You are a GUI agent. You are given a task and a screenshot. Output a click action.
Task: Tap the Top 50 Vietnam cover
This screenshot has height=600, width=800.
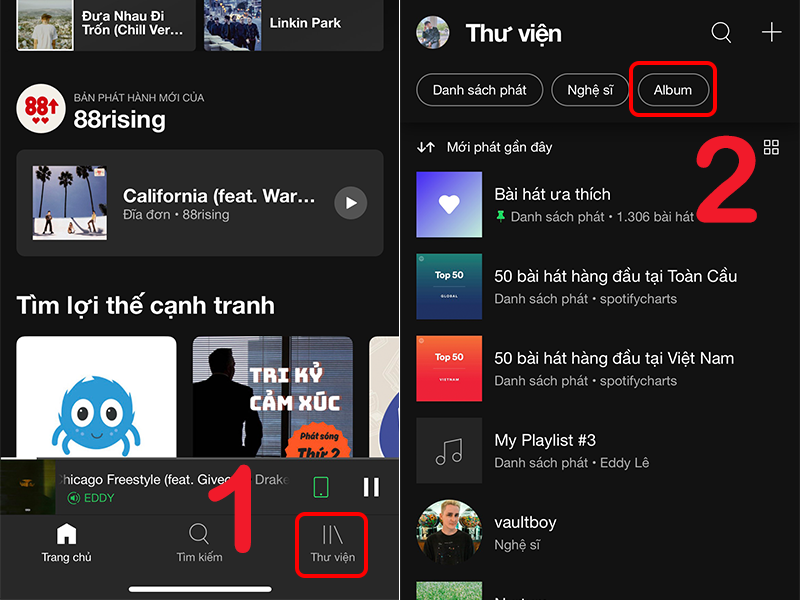click(x=449, y=368)
